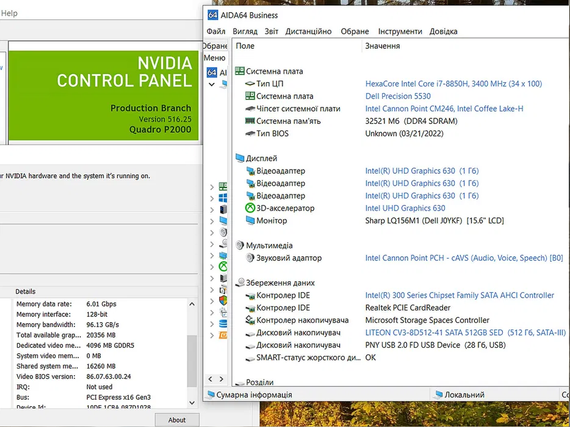This screenshot has width=570, height=427.
Task: Select the motherboard icon in AIDA64 tree
Action: click(x=223, y=187)
